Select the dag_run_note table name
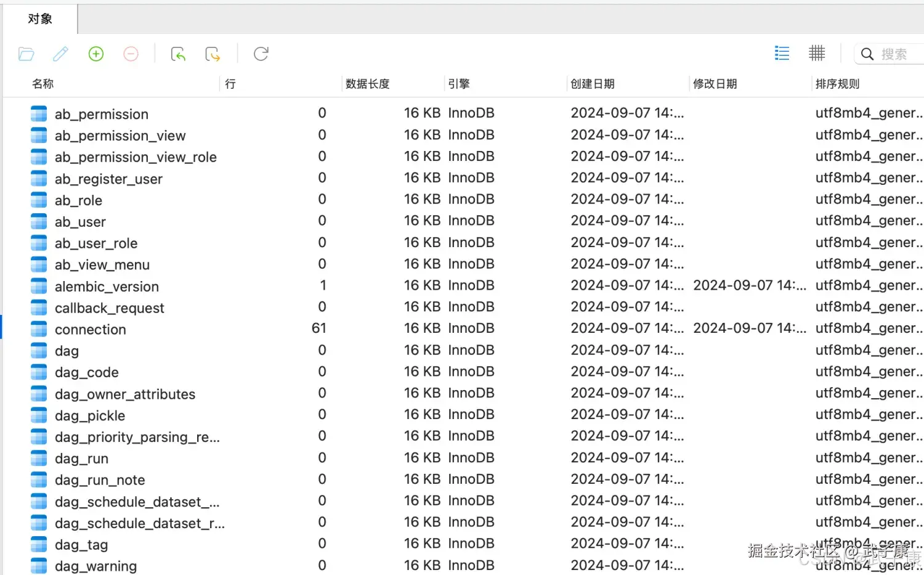Screen dimensions: 924x575 coord(100,480)
